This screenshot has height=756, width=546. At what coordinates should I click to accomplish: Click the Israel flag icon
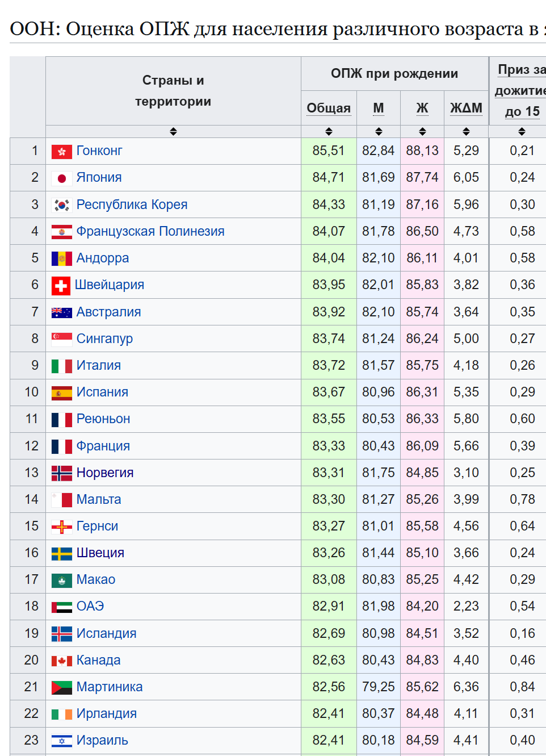[x=61, y=741]
